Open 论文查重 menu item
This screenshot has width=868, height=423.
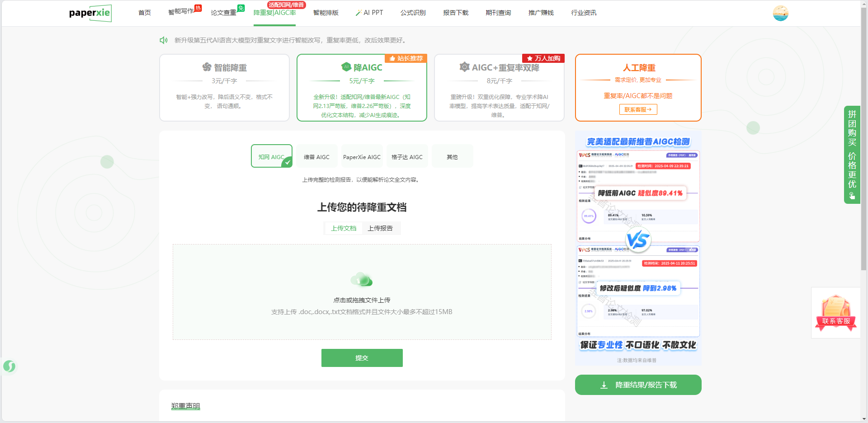tap(223, 13)
